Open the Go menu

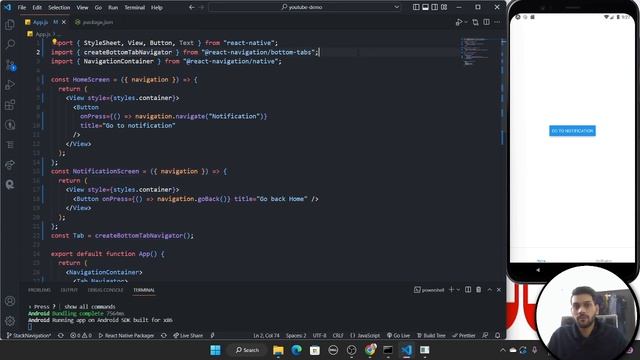pos(98,7)
